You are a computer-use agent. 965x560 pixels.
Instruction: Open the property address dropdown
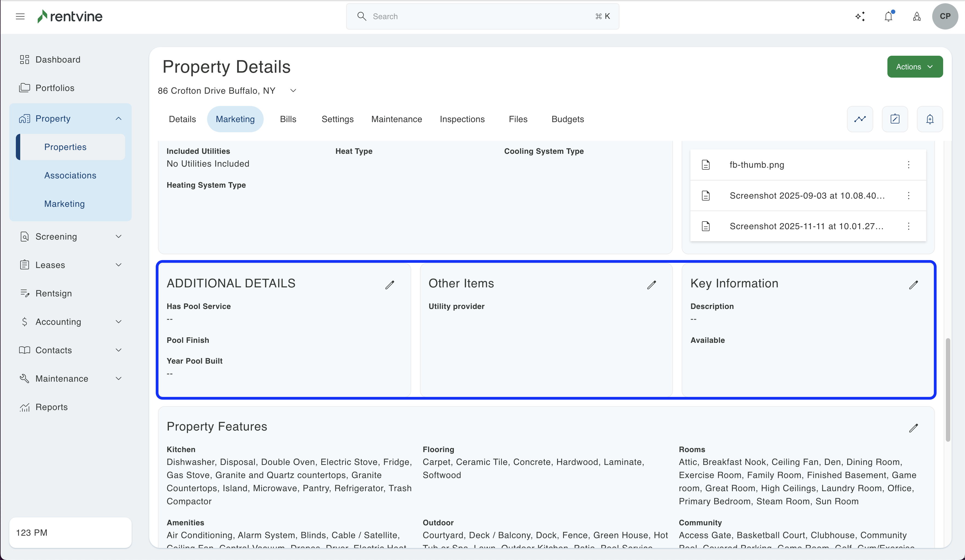point(293,91)
